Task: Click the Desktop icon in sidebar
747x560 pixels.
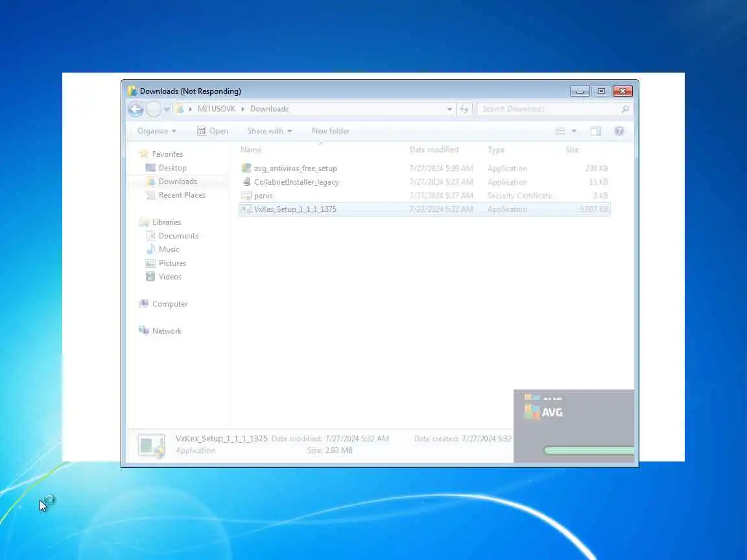Action: (x=150, y=168)
